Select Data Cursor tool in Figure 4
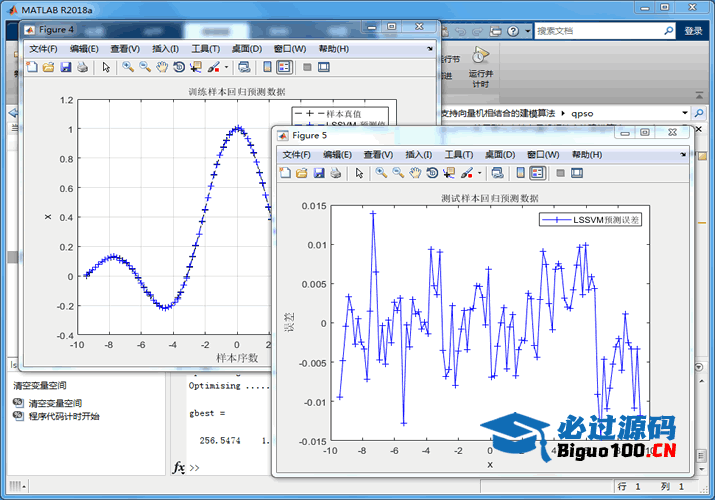The width and height of the screenshot is (715, 500). pos(196,67)
